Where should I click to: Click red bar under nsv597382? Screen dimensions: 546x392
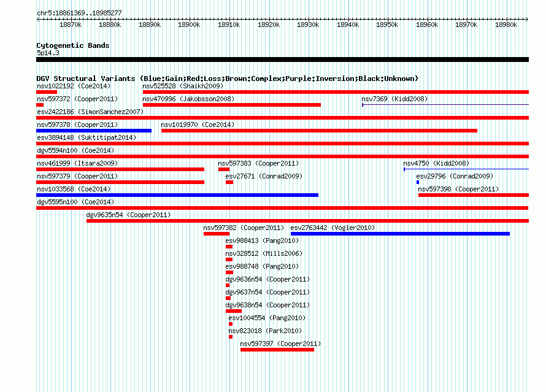[217, 234]
